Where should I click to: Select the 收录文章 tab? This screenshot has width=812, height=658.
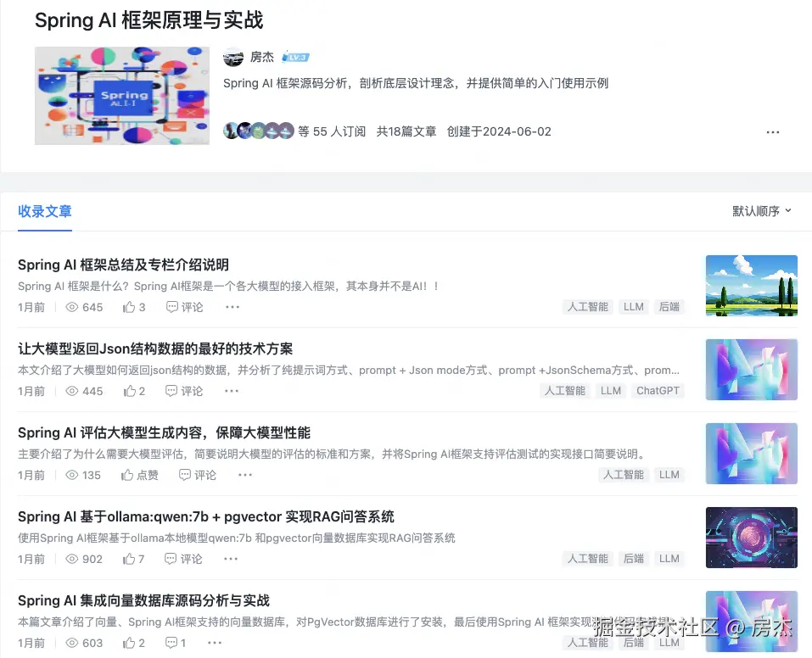(x=44, y=211)
